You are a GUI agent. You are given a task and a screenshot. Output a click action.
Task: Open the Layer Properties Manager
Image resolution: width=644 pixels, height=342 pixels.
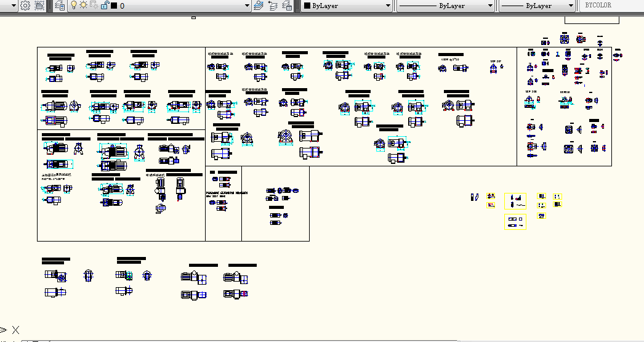pos(60,6)
